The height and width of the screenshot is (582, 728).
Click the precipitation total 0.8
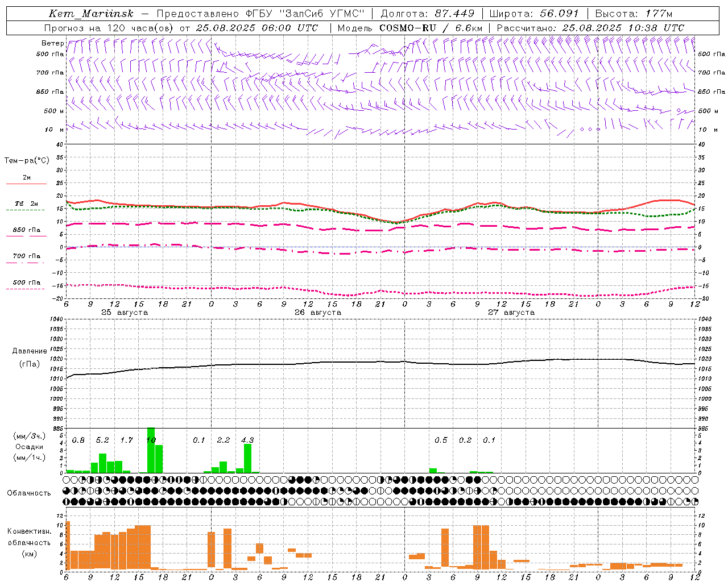pyautogui.click(x=78, y=440)
